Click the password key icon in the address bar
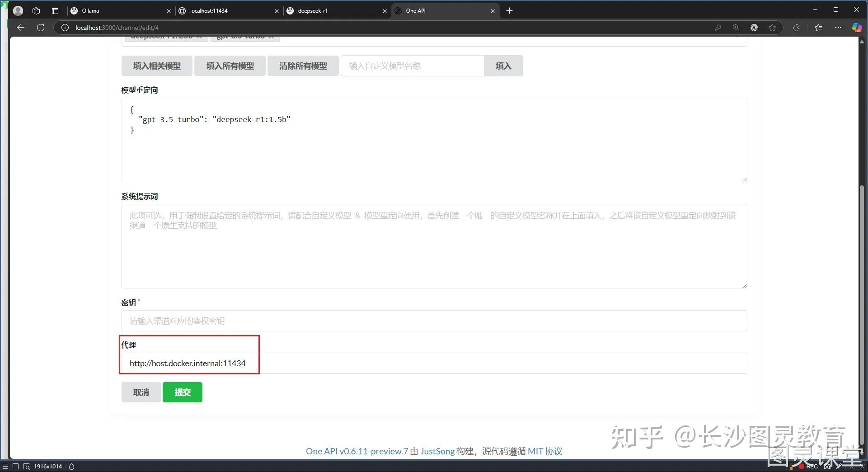 coord(718,28)
